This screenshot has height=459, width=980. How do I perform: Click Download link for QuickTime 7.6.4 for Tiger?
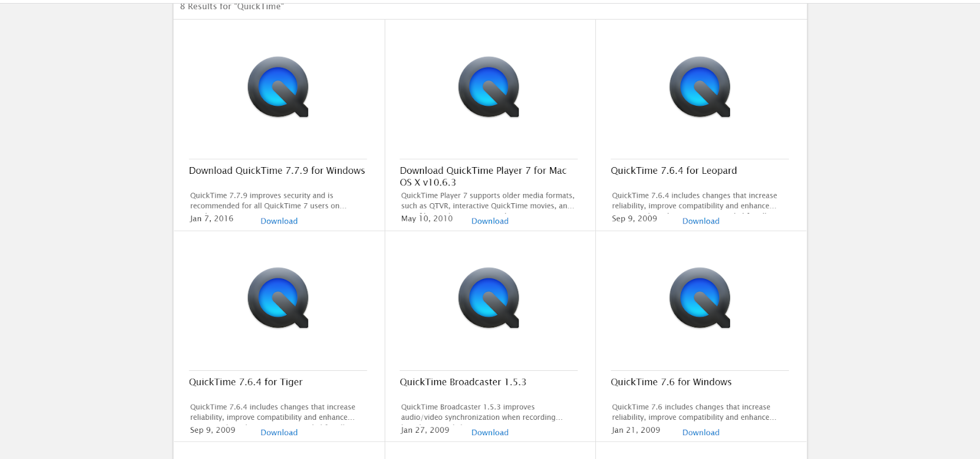coord(279,432)
